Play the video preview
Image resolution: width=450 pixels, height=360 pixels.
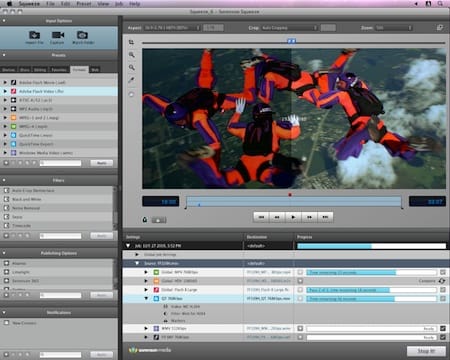coord(293,217)
